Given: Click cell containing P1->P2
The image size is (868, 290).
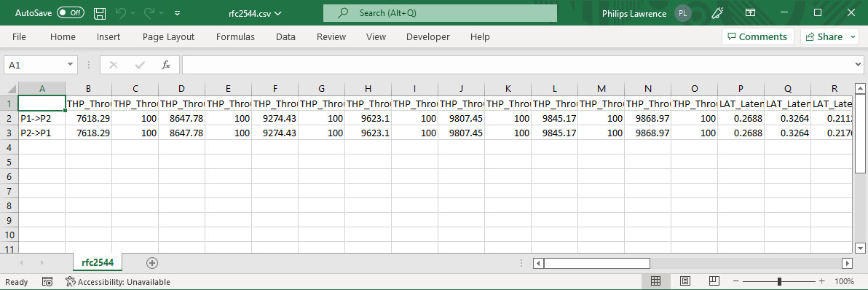Looking at the screenshot, I should [x=42, y=118].
